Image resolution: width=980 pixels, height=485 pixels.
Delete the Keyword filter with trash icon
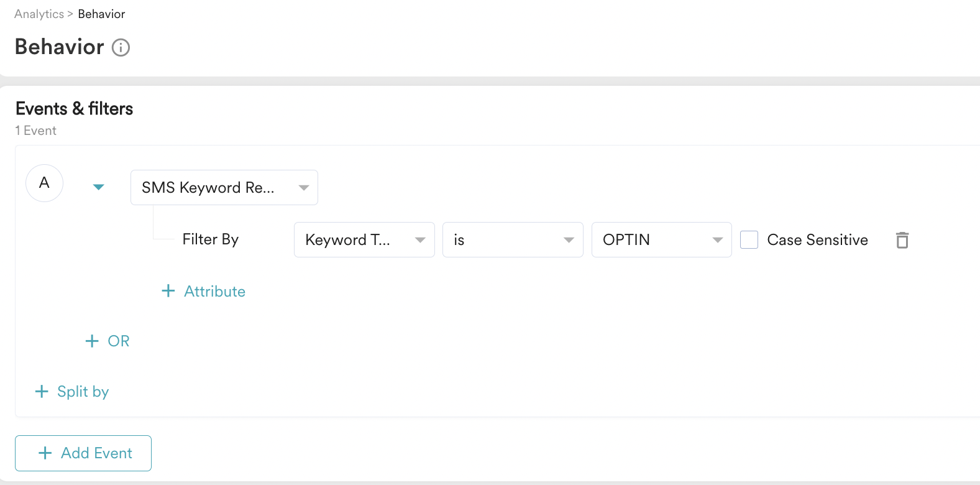[x=902, y=240]
